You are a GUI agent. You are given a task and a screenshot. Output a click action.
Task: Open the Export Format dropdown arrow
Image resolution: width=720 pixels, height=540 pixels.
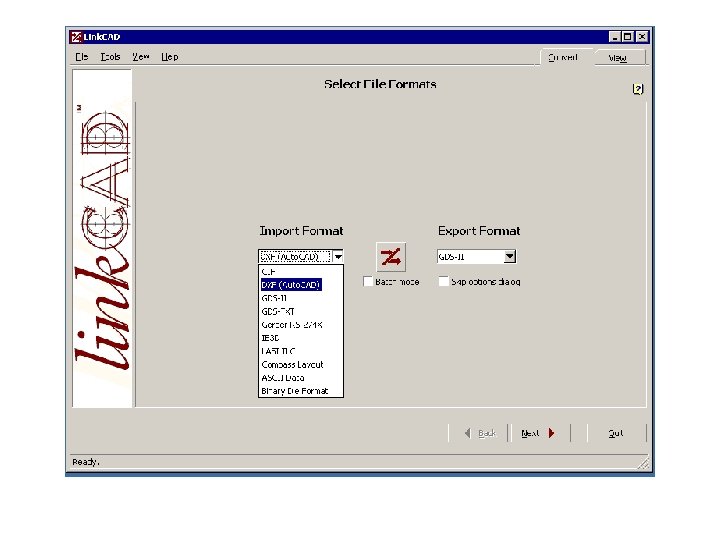pyautogui.click(x=510, y=256)
